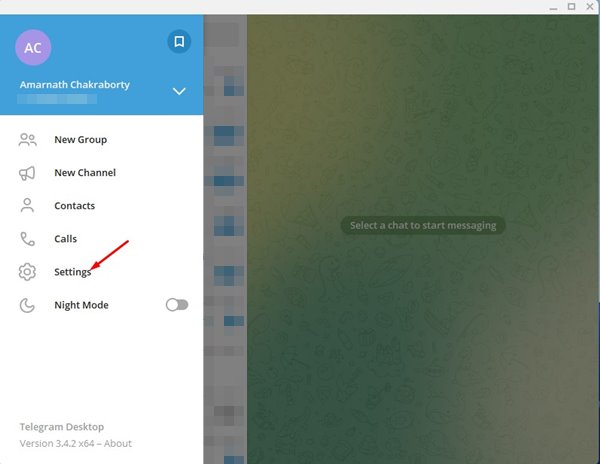Click the Amarnath Chakraborty account name
Viewport: 600px width, 464px height.
click(75, 85)
